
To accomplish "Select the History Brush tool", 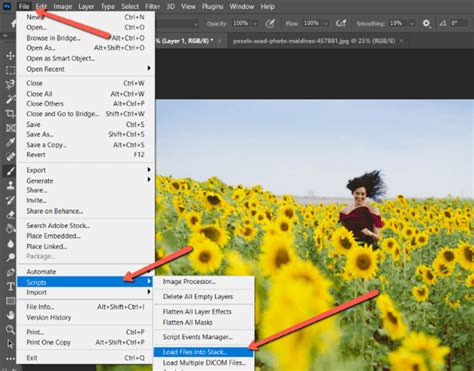I will coord(10,200).
